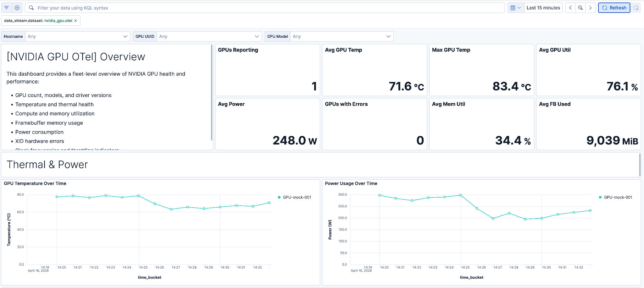Remove the nvidia_gpu.otel filter pill
The width and height of the screenshot is (644, 288).
coord(75,21)
